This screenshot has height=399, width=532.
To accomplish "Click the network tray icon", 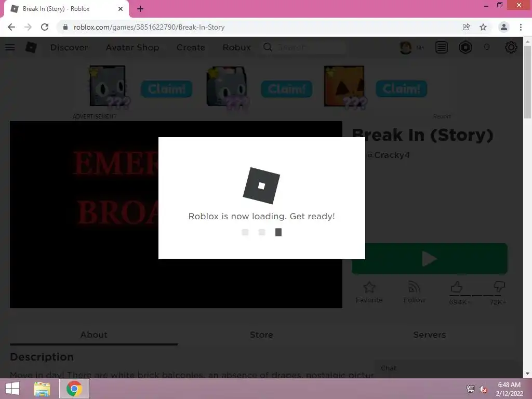I will tap(471, 389).
